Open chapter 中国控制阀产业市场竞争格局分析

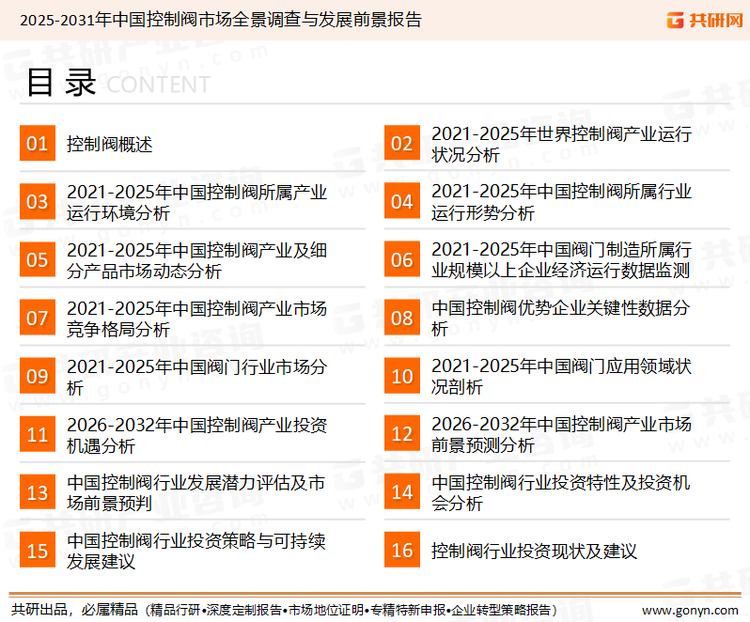coord(197,319)
